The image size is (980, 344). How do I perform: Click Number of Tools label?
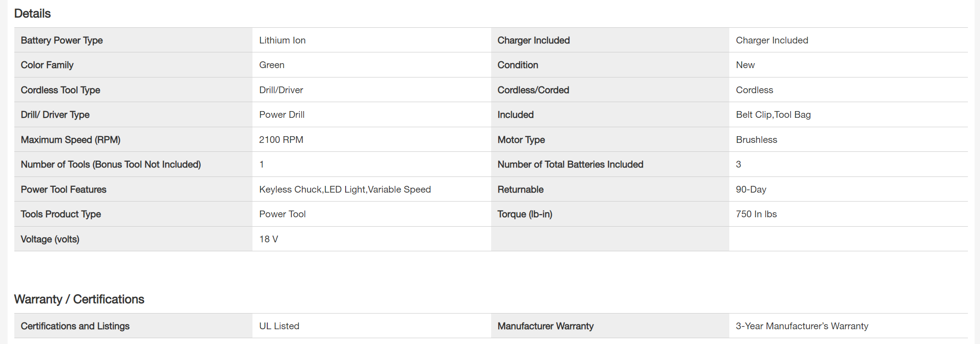(x=111, y=164)
